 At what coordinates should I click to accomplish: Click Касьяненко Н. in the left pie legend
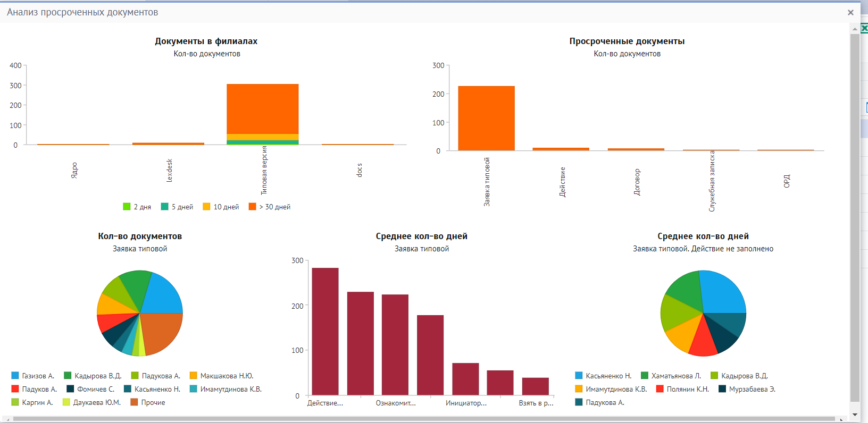coord(152,389)
